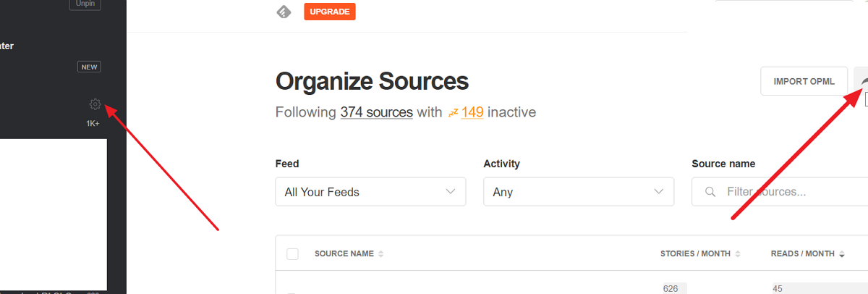Click the SOURCE NAME sort arrows

pyautogui.click(x=381, y=254)
